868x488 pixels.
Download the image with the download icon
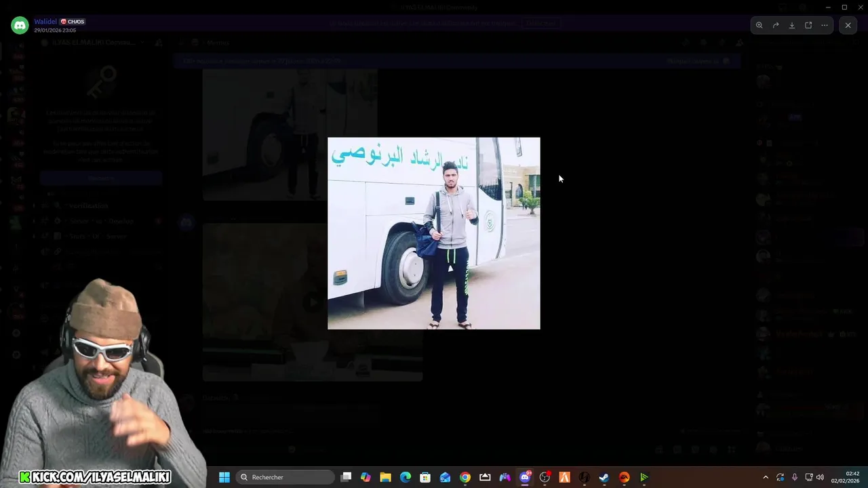[x=792, y=25]
